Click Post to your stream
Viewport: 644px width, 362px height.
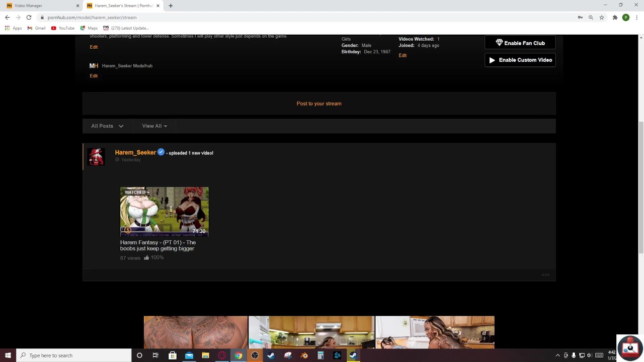pyautogui.click(x=319, y=104)
